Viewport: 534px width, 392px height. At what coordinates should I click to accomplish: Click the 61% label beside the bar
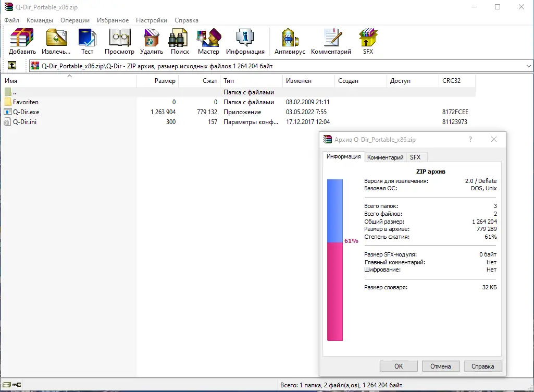pyautogui.click(x=351, y=241)
